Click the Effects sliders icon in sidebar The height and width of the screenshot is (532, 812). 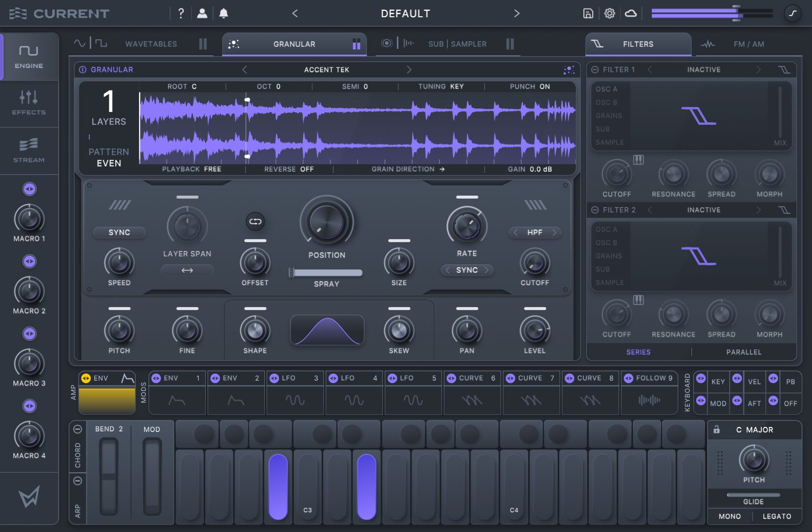pyautogui.click(x=29, y=97)
